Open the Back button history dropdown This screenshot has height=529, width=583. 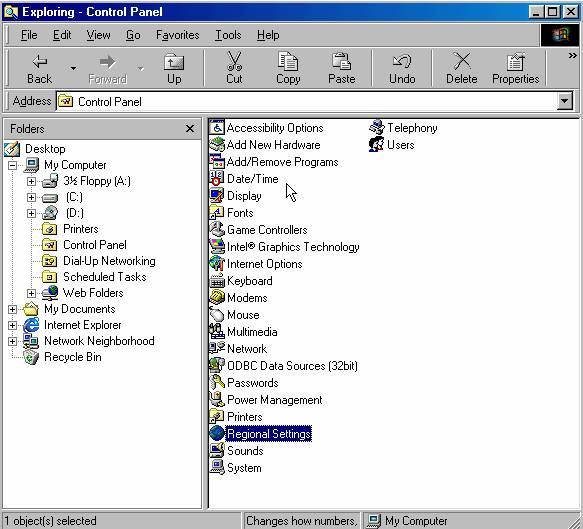click(x=73, y=68)
